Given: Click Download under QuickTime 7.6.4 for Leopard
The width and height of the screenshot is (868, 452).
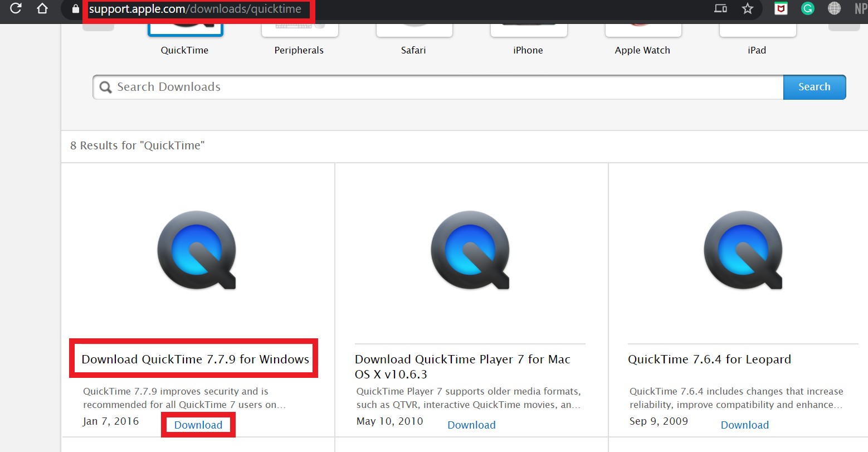Looking at the screenshot, I should pos(744,425).
